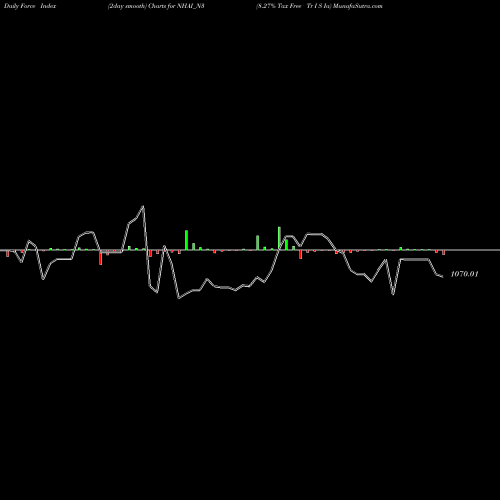
Task: Click the '(2day smooth) Charts for NHAI_N3' label
Action: (156, 6)
